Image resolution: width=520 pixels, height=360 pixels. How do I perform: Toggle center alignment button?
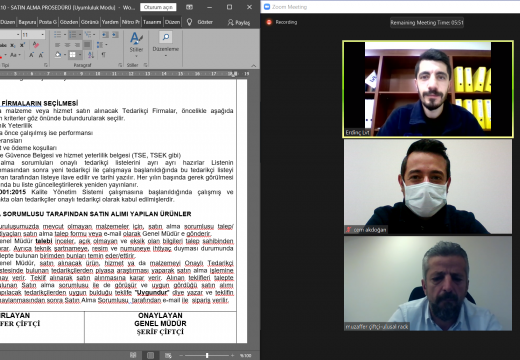pos(67,45)
